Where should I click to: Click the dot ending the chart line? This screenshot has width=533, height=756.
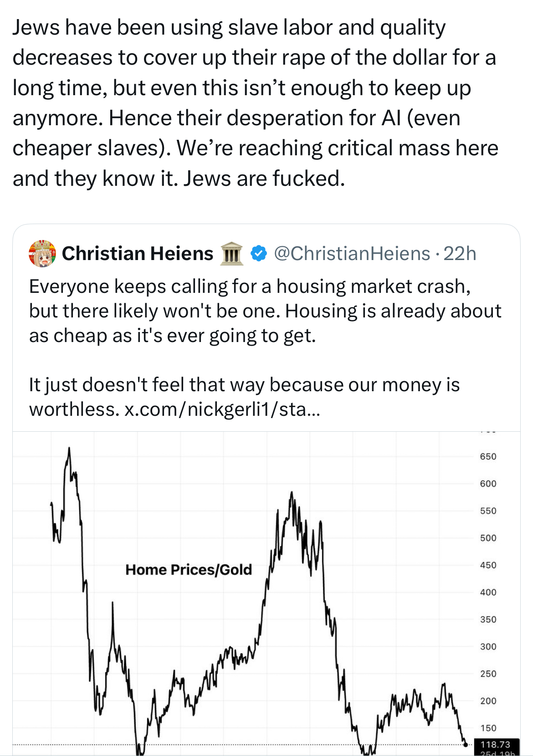(x=465, y=745)
